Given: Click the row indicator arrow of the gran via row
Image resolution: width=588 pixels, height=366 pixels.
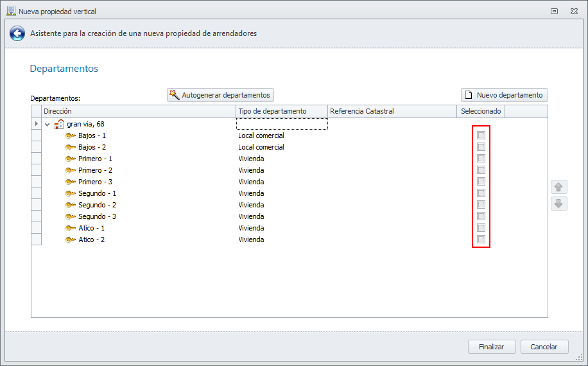Looking at the screenshot, I should click(36, 124).
